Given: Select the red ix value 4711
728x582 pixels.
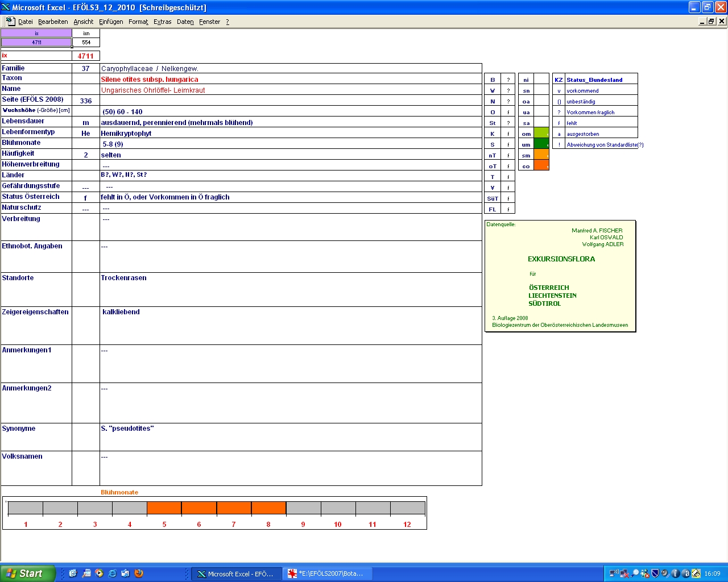Looking at the screenshot, I should 86,56.
